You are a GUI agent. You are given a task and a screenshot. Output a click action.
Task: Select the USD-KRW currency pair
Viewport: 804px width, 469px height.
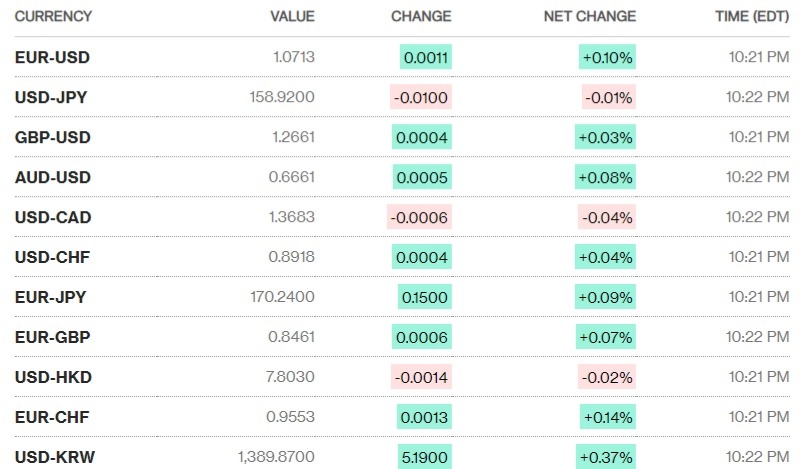click(54, 457)
